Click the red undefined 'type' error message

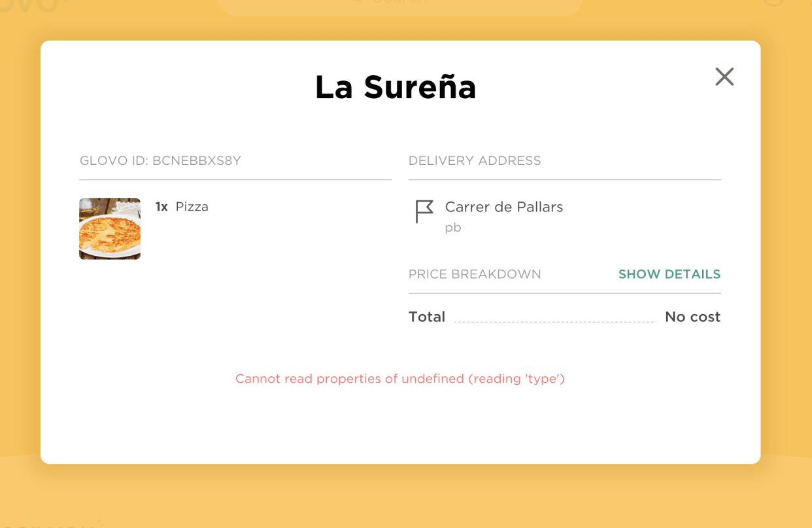tap(400, 379)
